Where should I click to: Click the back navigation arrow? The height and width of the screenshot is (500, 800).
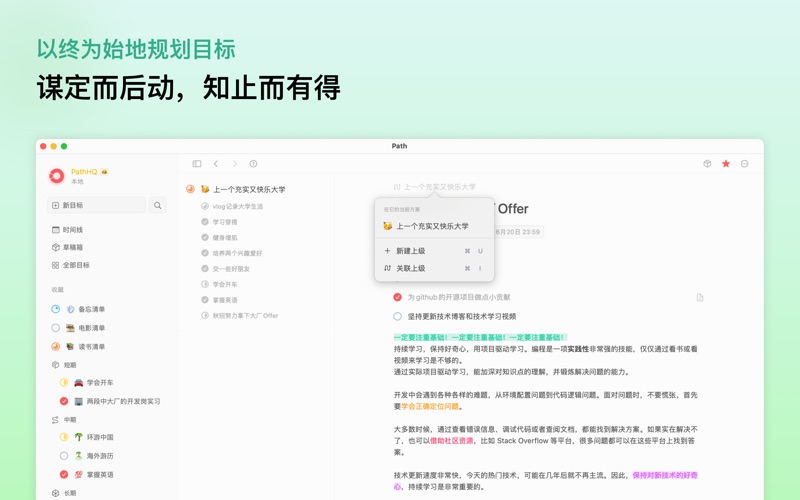click(x=216, y=164)
